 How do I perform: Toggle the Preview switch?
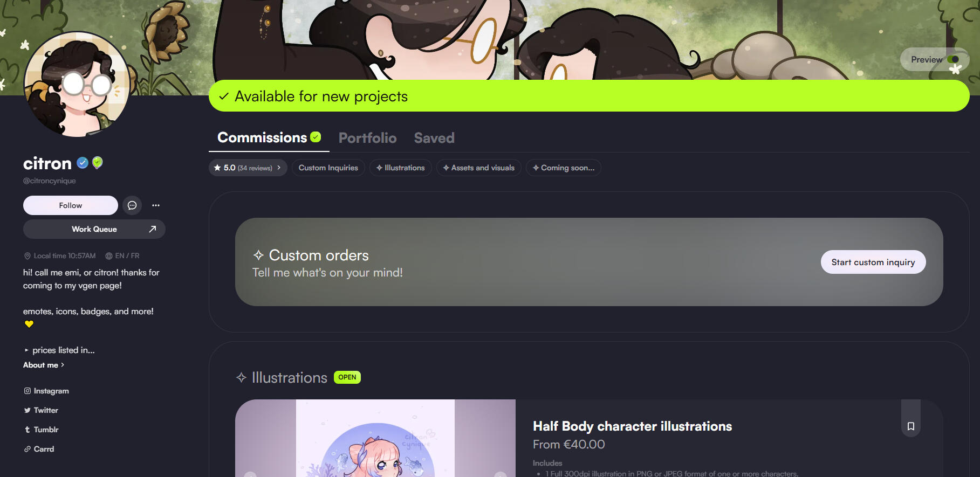[x=953, y=59]
